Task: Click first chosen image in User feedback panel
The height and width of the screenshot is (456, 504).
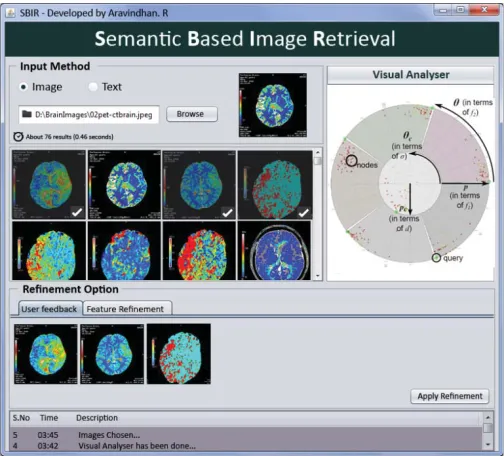Action: 46,354
